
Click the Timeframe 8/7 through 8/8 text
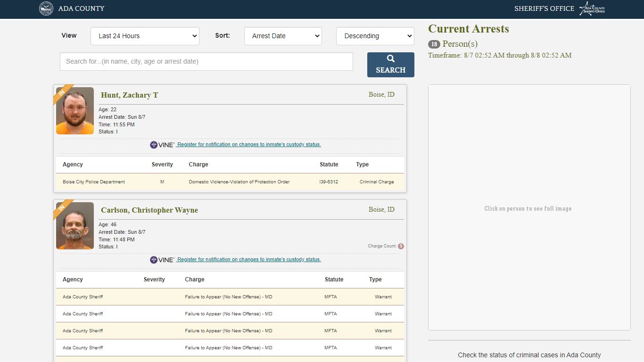(x=500, y=55)
